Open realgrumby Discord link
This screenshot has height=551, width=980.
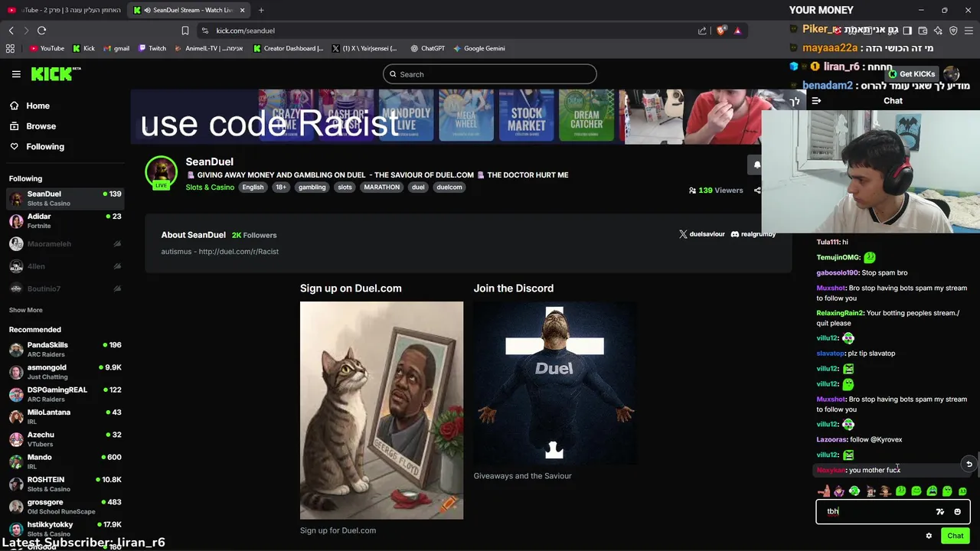(x=753, y=234)
